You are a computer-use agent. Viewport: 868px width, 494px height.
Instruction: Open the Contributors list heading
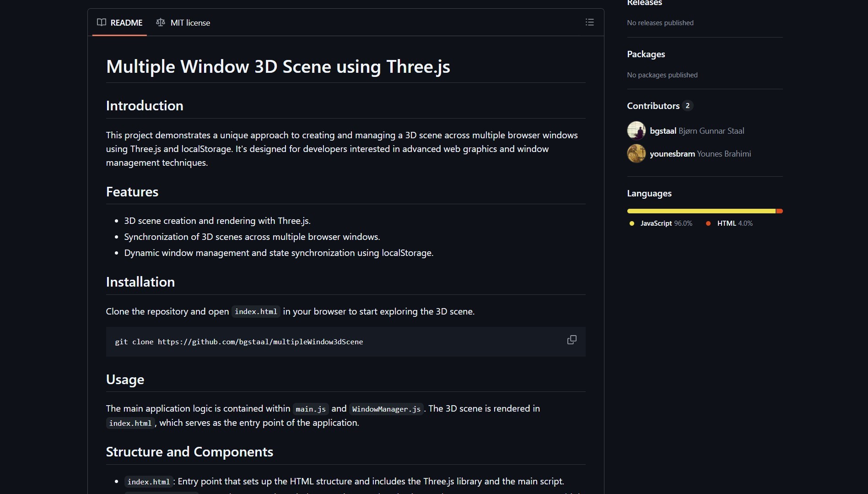(x=653, y=106)
